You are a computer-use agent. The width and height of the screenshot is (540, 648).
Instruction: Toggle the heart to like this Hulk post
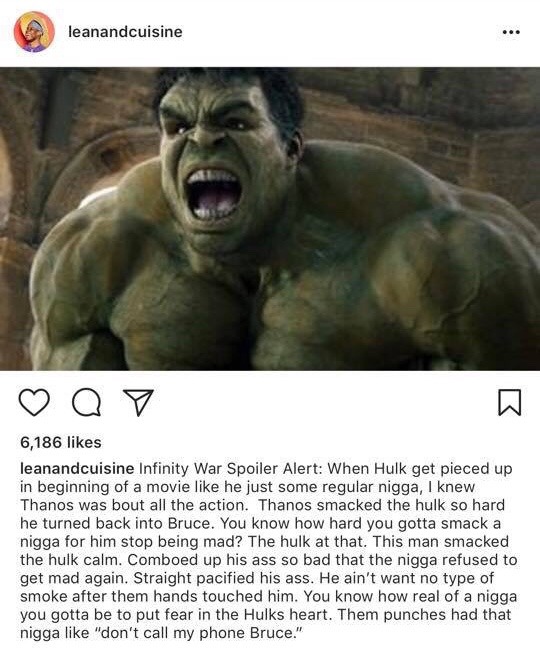click(x=34, y=402)
